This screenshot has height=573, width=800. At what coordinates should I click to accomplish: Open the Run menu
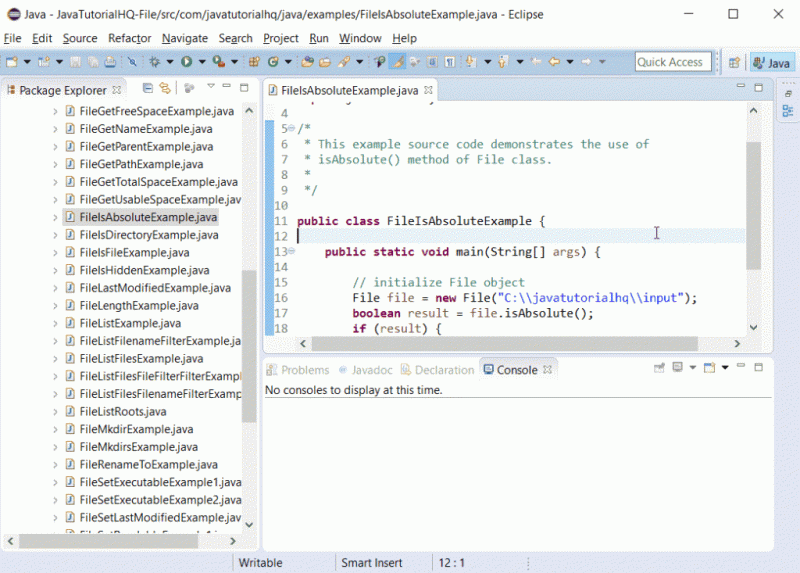click(319, 38)
